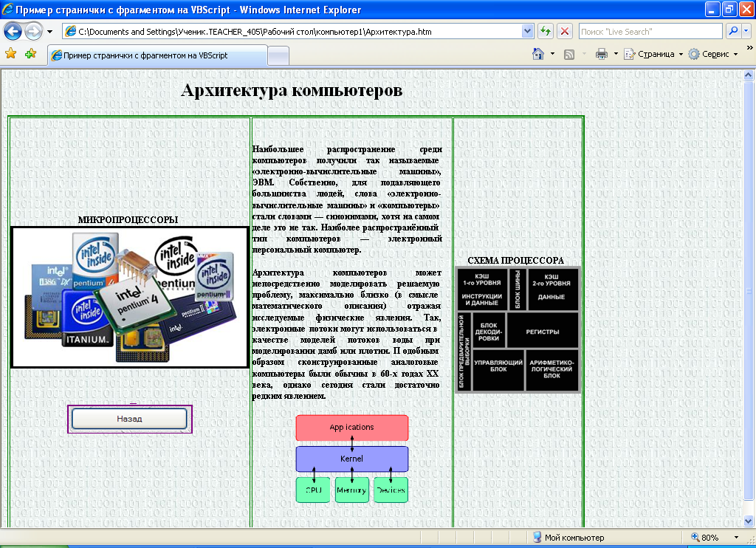Open Favorites Center star icon

(10, 54)
